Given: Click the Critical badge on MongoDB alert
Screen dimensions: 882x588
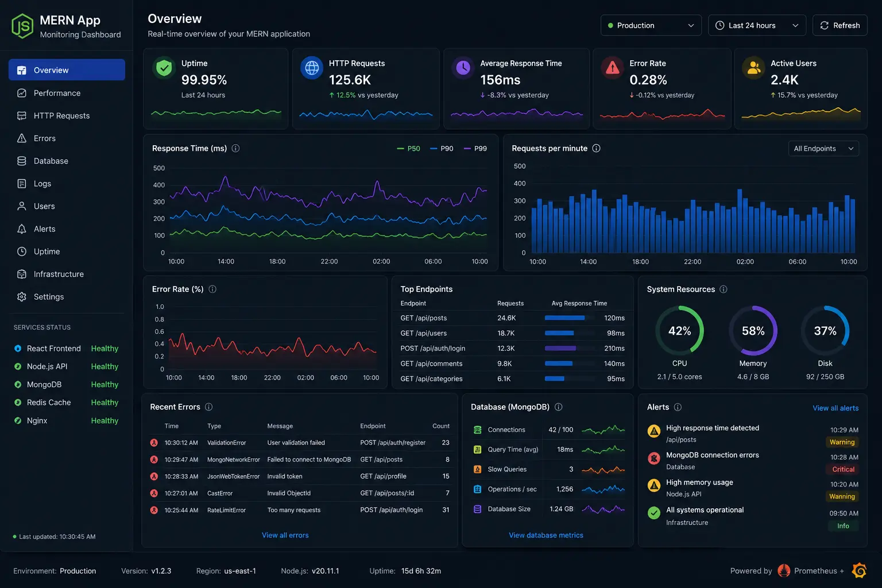Looking at the screenshot, I should pos(844,469).
